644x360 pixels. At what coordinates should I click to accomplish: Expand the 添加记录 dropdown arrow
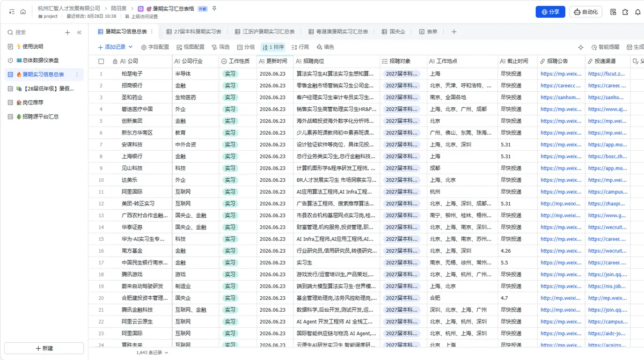[x=131, y=47]
